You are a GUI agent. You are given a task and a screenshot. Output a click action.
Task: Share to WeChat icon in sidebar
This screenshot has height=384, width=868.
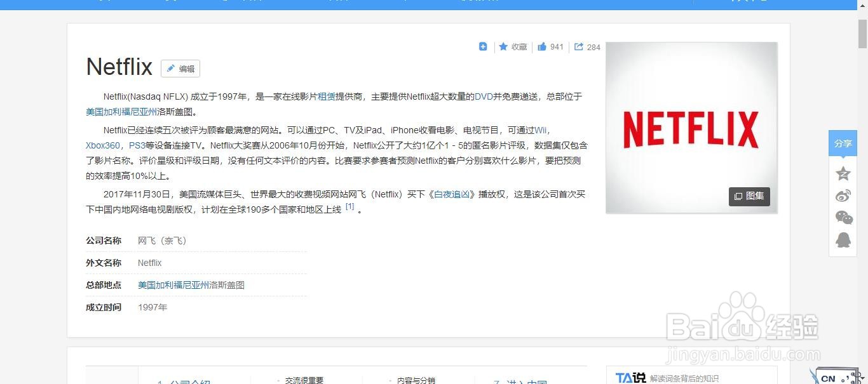[844, 218]
